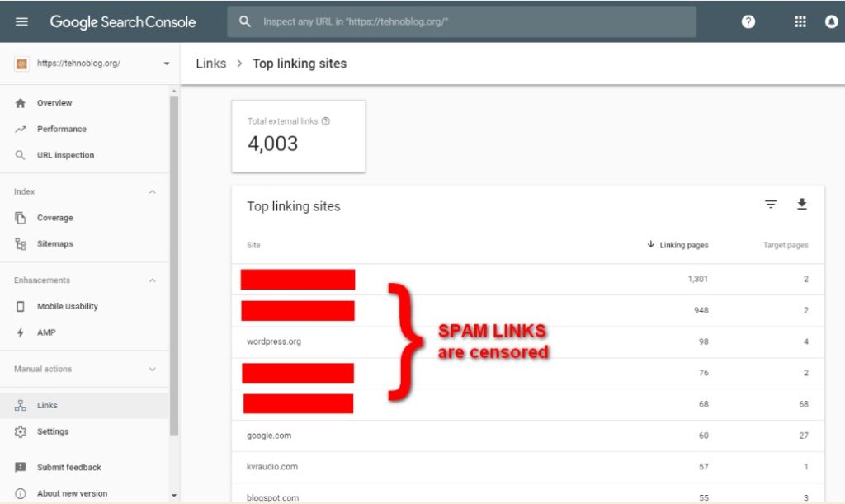Click the sidebar scrollbar up arrow
This screenshot has width=845, height=504.
(174, 91)
